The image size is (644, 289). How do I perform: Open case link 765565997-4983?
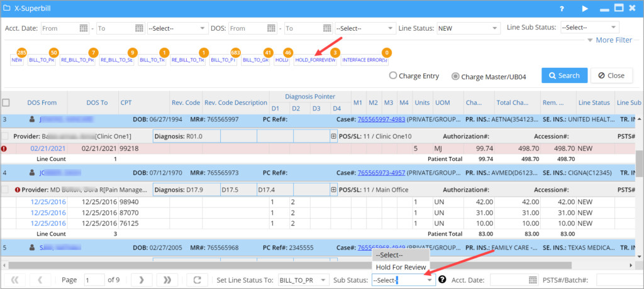[x=382, y=119]
